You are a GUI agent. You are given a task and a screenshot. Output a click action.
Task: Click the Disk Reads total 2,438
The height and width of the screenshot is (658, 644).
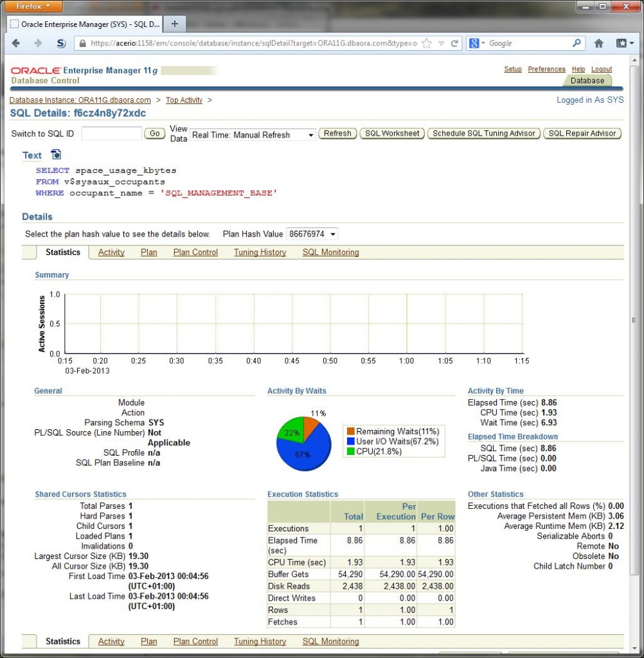(x=353, y=586)
